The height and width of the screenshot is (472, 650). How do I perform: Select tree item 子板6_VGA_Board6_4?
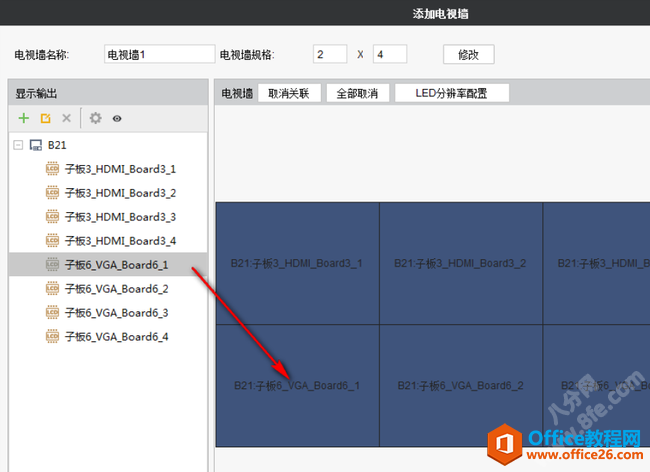point(108,336)
